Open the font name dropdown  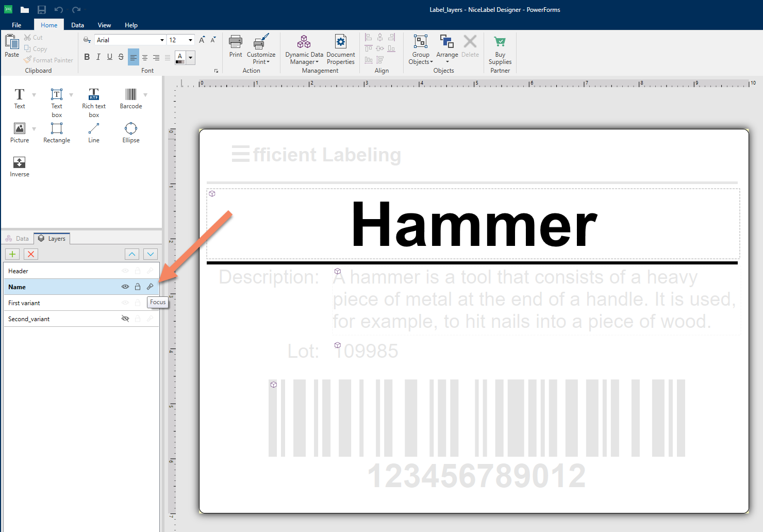pos(162,40)
